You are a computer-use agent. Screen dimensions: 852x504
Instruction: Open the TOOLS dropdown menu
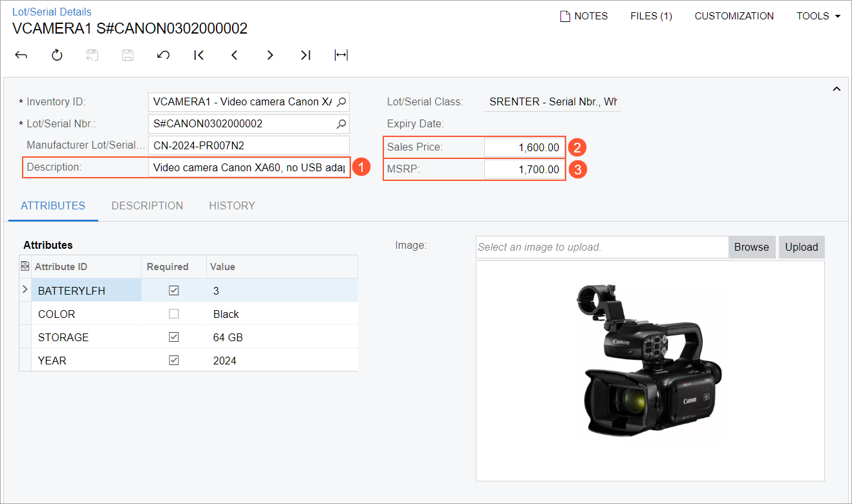click(818, 16)
